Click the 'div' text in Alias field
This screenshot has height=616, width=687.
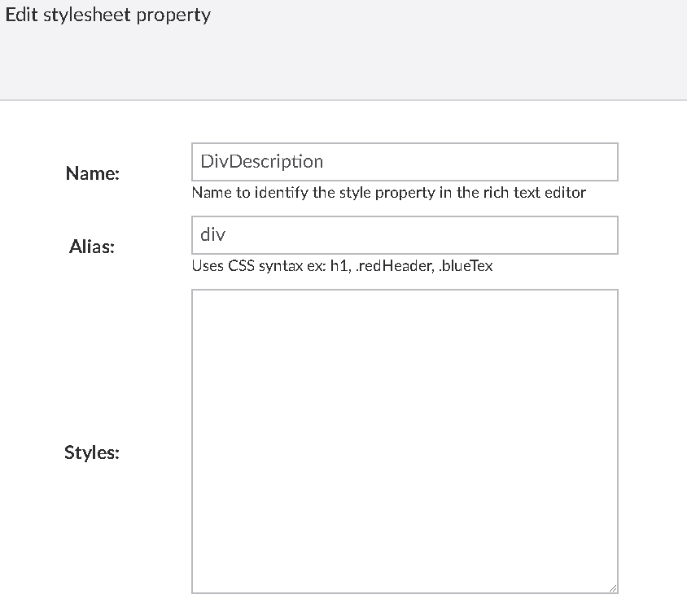click(x=212, y=235)
